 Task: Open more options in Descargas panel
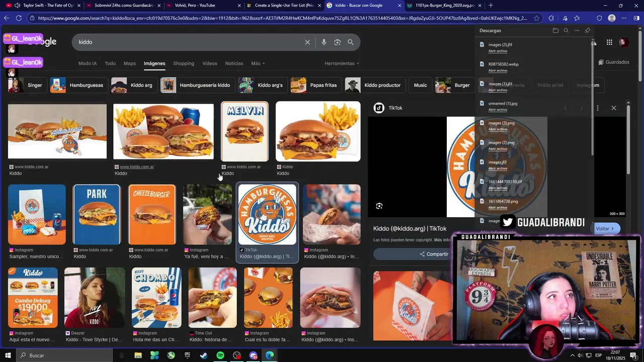click(x=577, y=31)
